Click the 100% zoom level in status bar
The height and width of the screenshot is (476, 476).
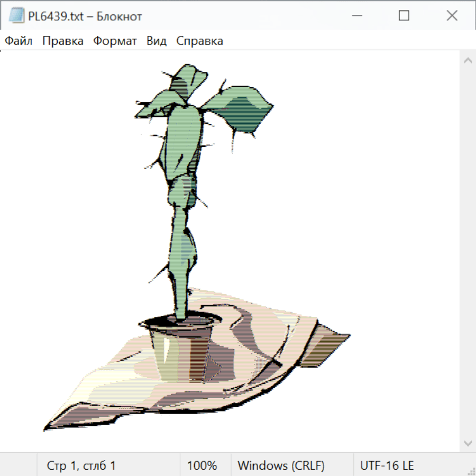tap(202, 466)
